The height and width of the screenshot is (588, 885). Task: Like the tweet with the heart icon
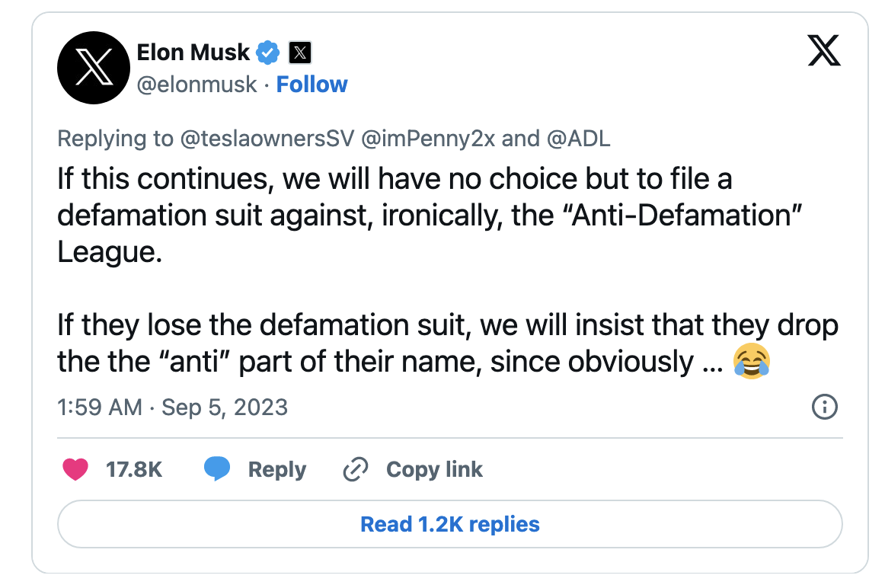[x=75, y=470]
